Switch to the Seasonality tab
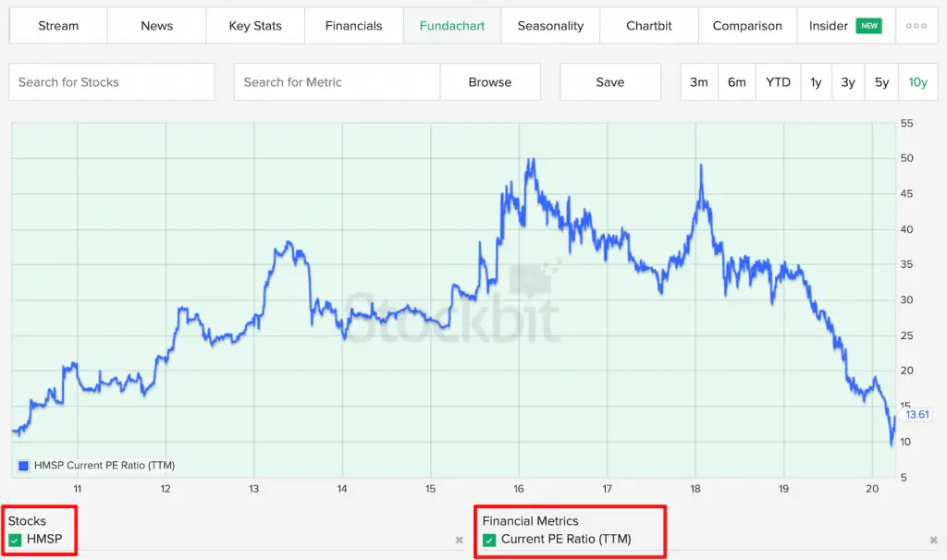Screen dimensions: 947x560 click(550, 26)
